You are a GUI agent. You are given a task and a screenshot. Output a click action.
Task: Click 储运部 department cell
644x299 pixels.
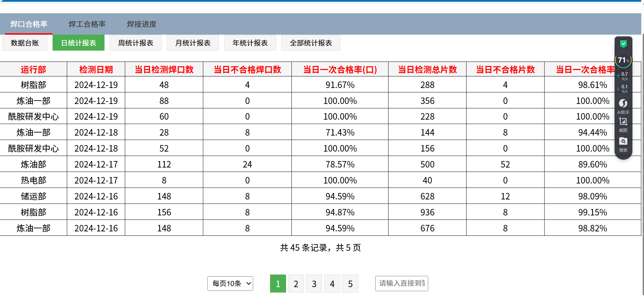tap(33, 196)
